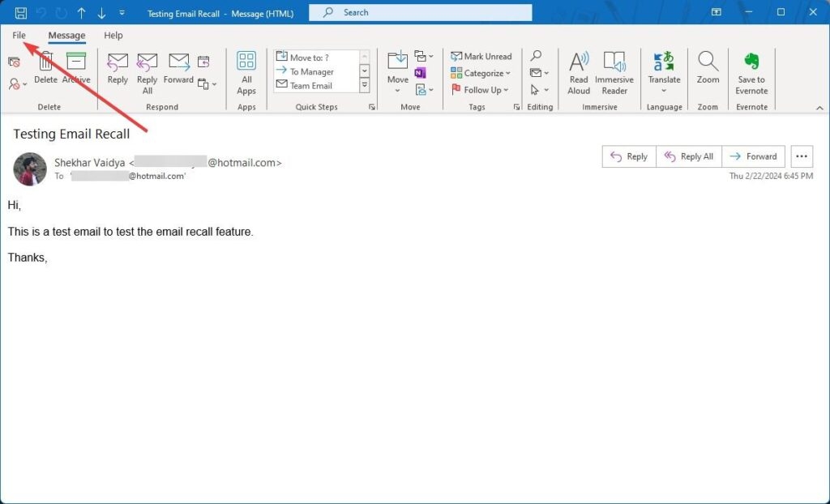
Task: Archive this message with Archive button
Action: coord(76,67)
